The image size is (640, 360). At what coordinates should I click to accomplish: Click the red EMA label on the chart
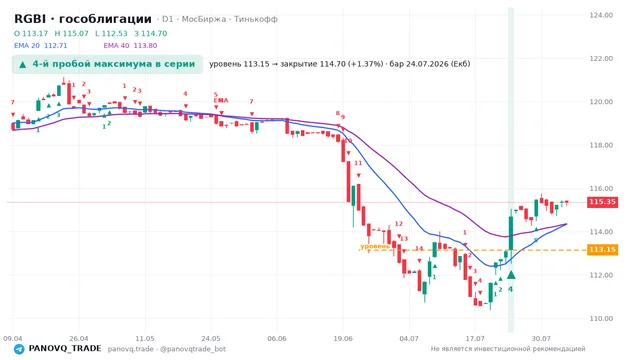tap(221, 100)
